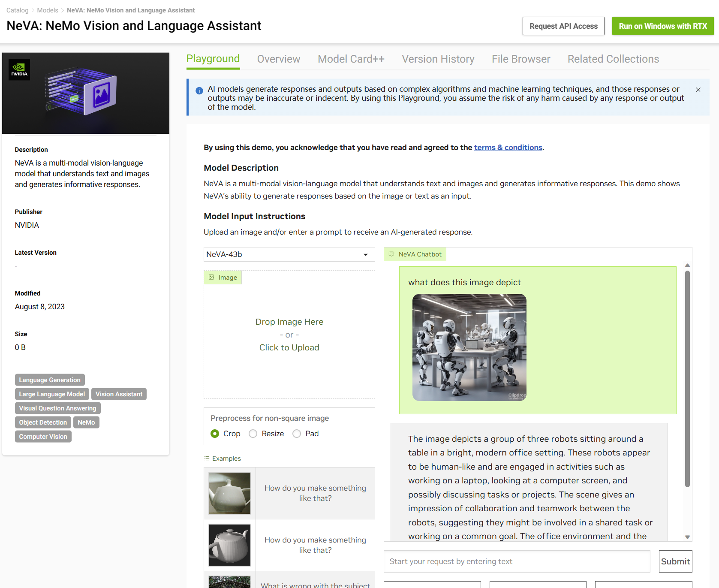Click the chat scroll down arrow
Image resolution: width=719 pixels, height=588 pixels.
687,537
